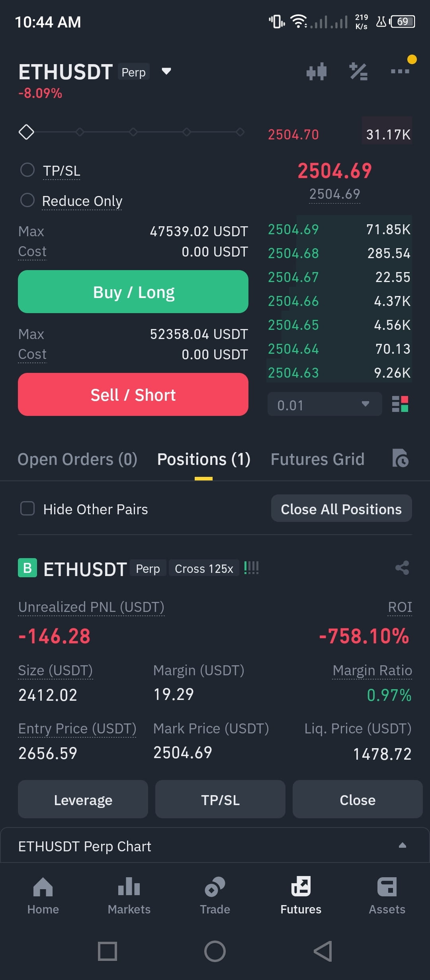430x980 pixels.
Task: Open the ETHUSDT pair selector dropdown arrow
Action: (x=166, y=71)
